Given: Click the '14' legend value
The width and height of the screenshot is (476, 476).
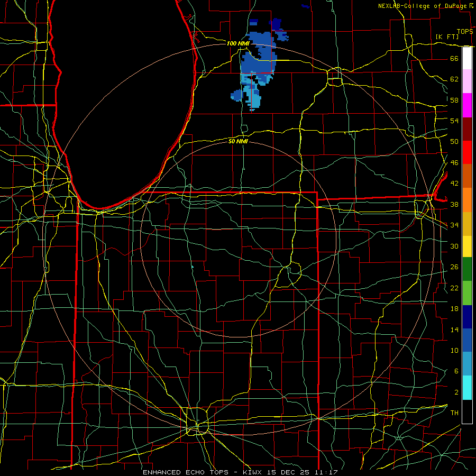Looking at the screenshot, I should [454, 329].
